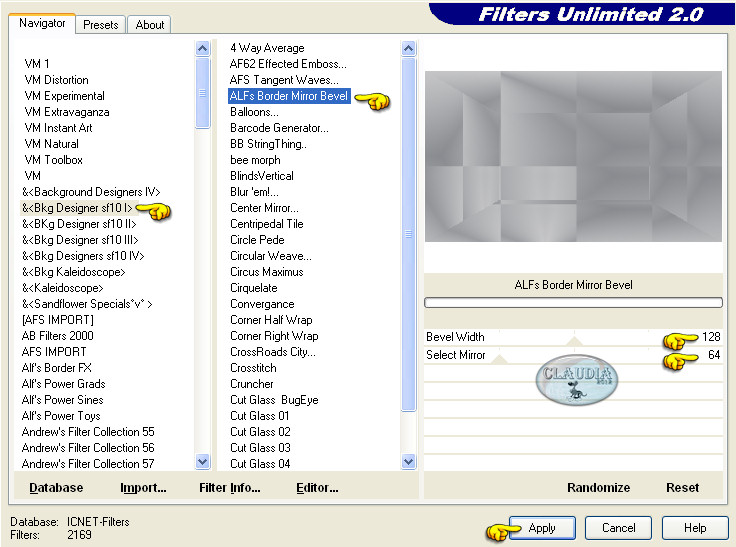Click the Cancel button

618,528
